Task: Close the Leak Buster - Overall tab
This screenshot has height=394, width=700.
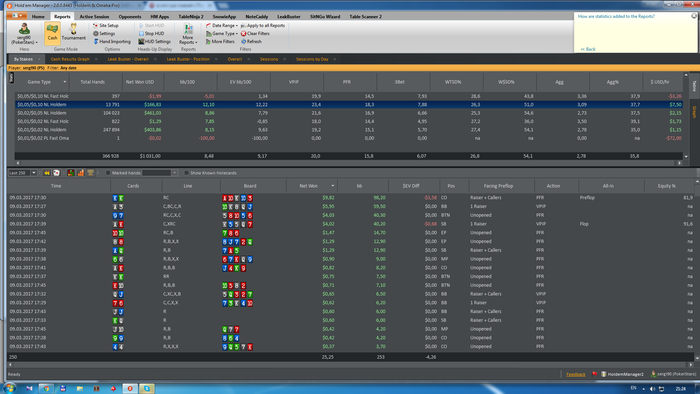Action: (x=155, y=59)
